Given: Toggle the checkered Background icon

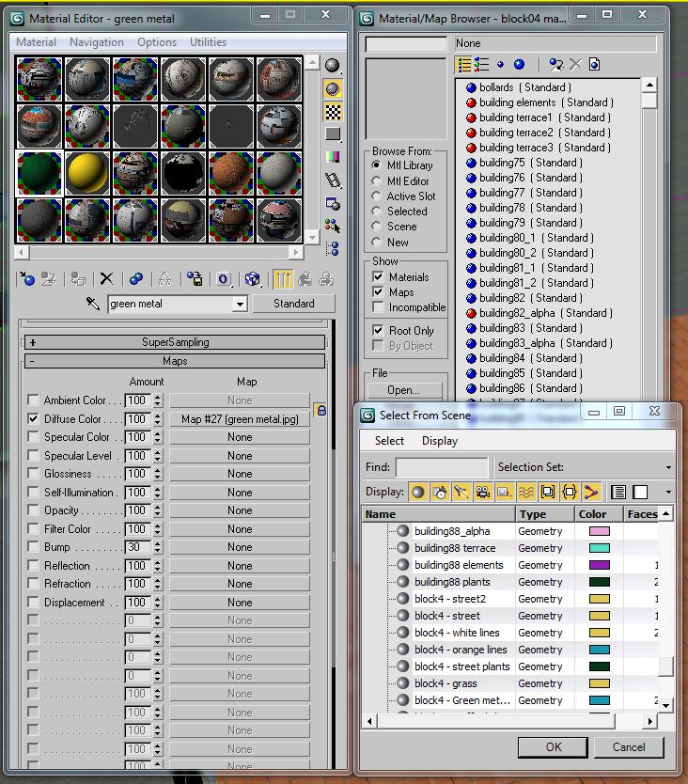Looking at the screenshot, I should coord(333,112).
